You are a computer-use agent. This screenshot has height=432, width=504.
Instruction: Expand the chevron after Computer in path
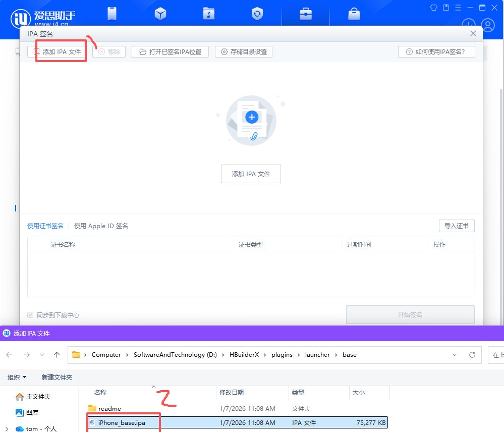coord(127,355)
